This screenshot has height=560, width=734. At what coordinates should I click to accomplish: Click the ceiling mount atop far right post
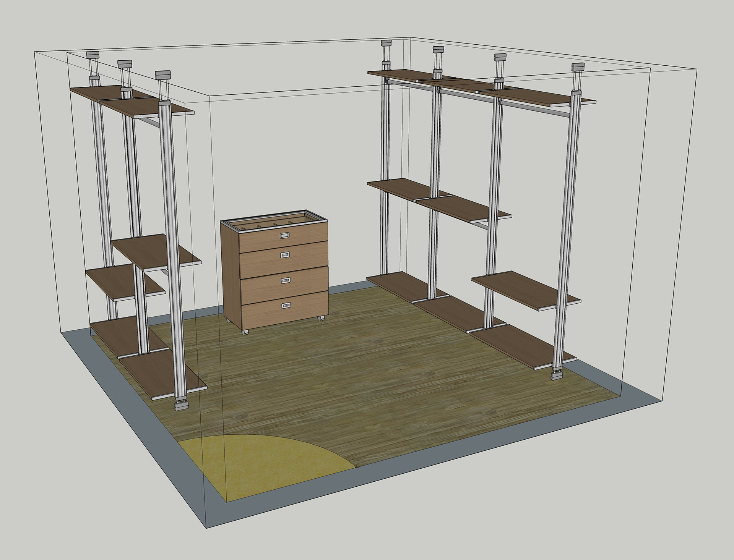click(578, 67)
